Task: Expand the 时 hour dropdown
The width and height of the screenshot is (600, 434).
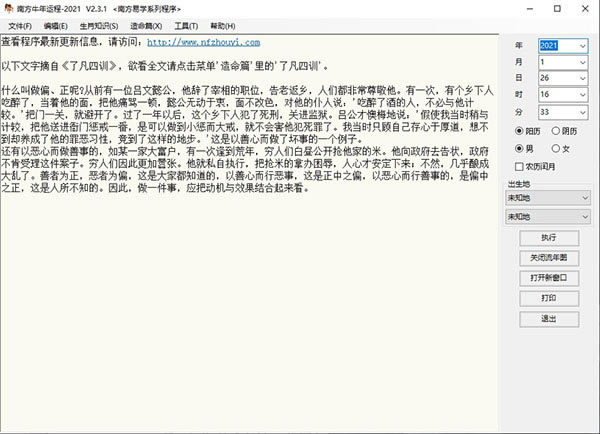Action: tap(582, 95)
